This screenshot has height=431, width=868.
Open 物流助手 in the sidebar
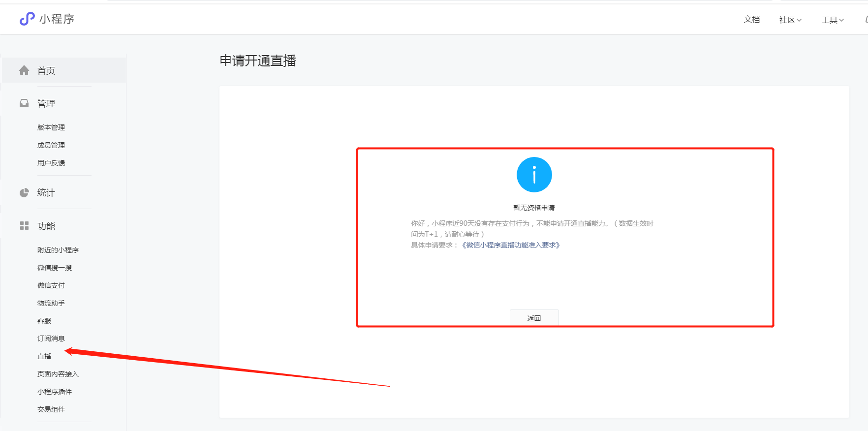[x=51, y=303]
